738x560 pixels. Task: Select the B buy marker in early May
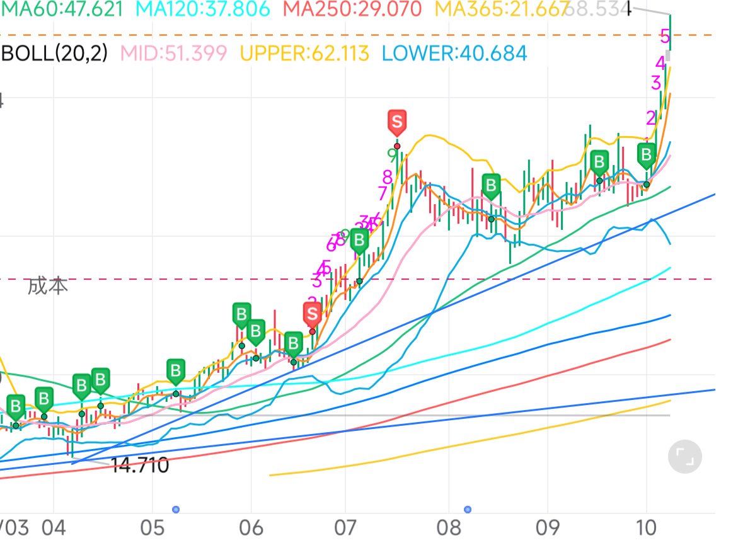[x=176, y=371]
